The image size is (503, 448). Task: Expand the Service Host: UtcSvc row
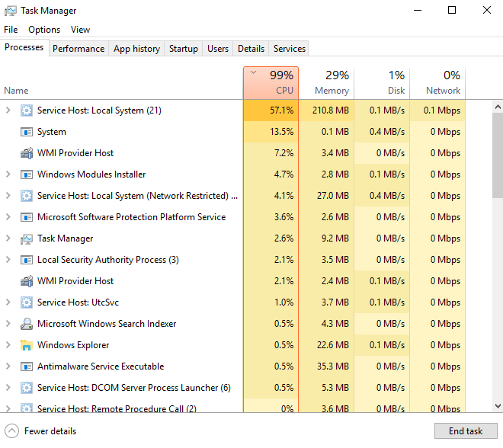tap(8, 302)
